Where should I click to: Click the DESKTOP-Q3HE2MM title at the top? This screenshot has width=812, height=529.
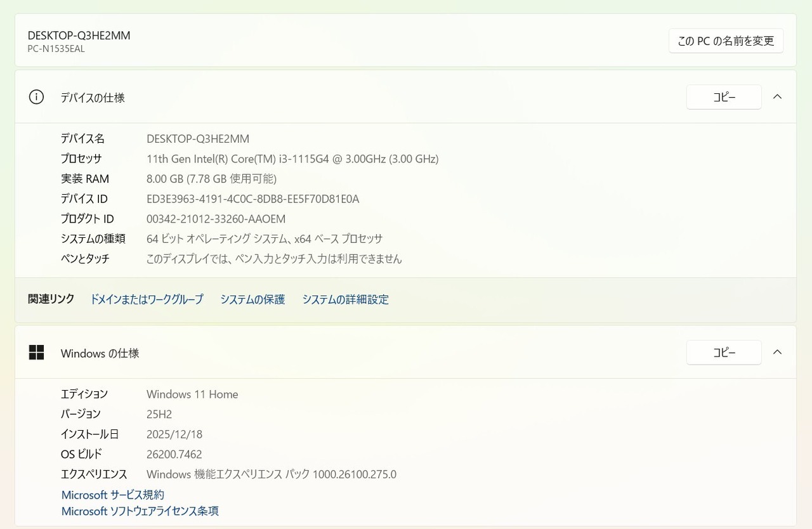[x=79, y=36]
